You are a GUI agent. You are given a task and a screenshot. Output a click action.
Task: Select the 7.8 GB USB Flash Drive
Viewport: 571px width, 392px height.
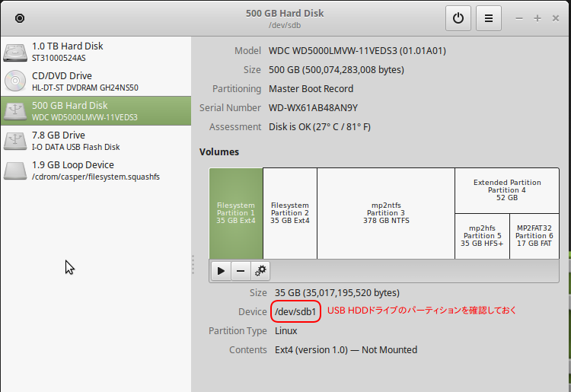69,141
